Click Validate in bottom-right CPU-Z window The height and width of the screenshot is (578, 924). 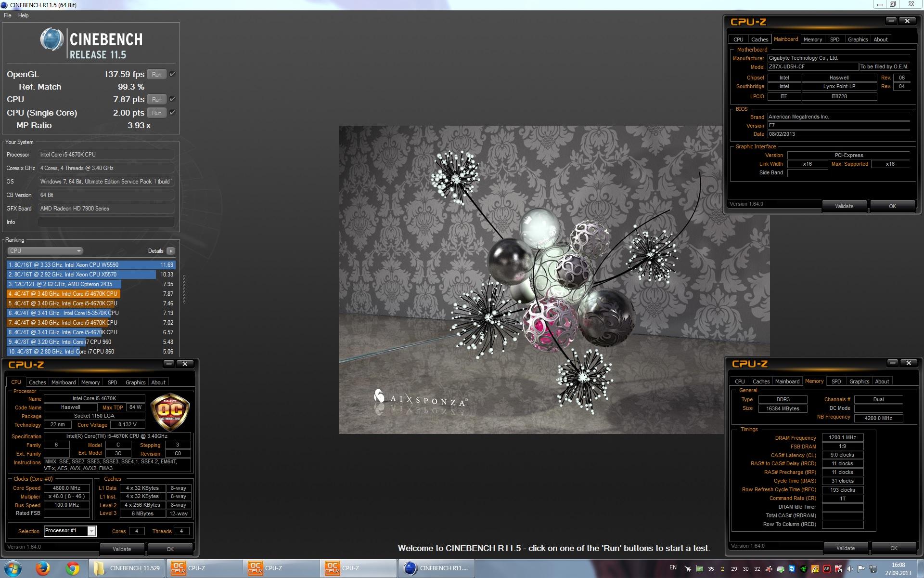(x=846, y=548)
